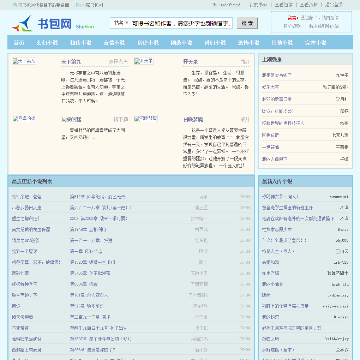Go to the first tab in the blue navigation bar
Viewport: 360px width, 360px height.
click(19, 42)
